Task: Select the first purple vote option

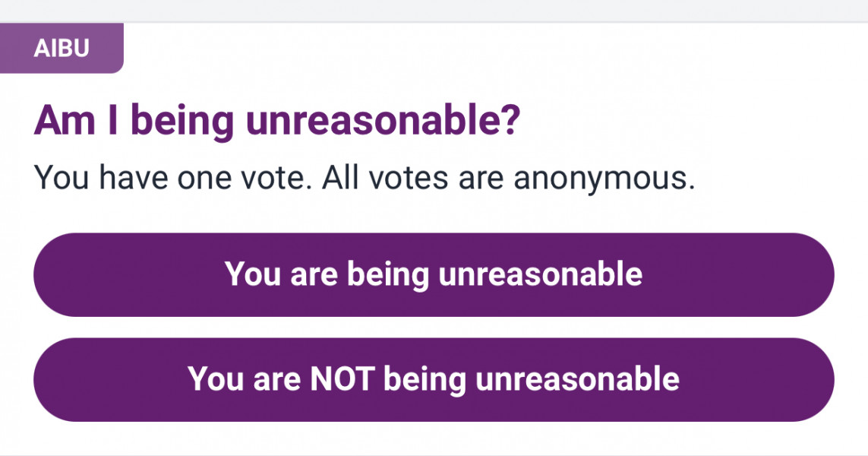Action: [x=434, y=274]
